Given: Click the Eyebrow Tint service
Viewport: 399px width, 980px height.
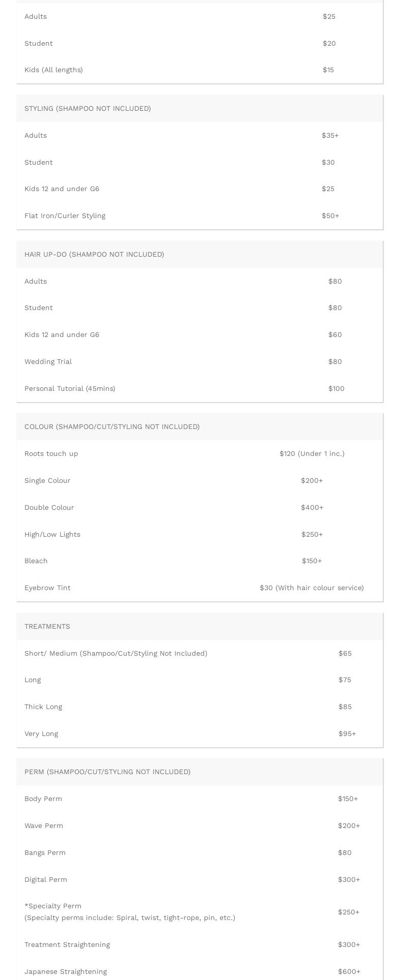Looking at the screenshot, I should pyautogui.click(x=48, y=588).
